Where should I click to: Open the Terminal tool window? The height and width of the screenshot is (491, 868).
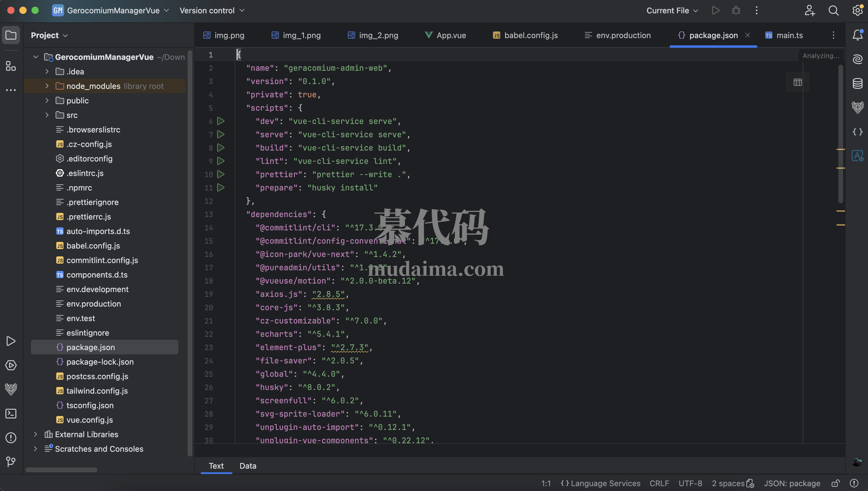11,413
